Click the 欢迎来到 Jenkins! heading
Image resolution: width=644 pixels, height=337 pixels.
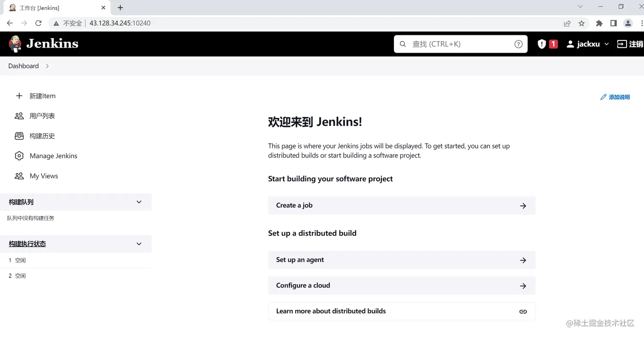tap(315, 122)
